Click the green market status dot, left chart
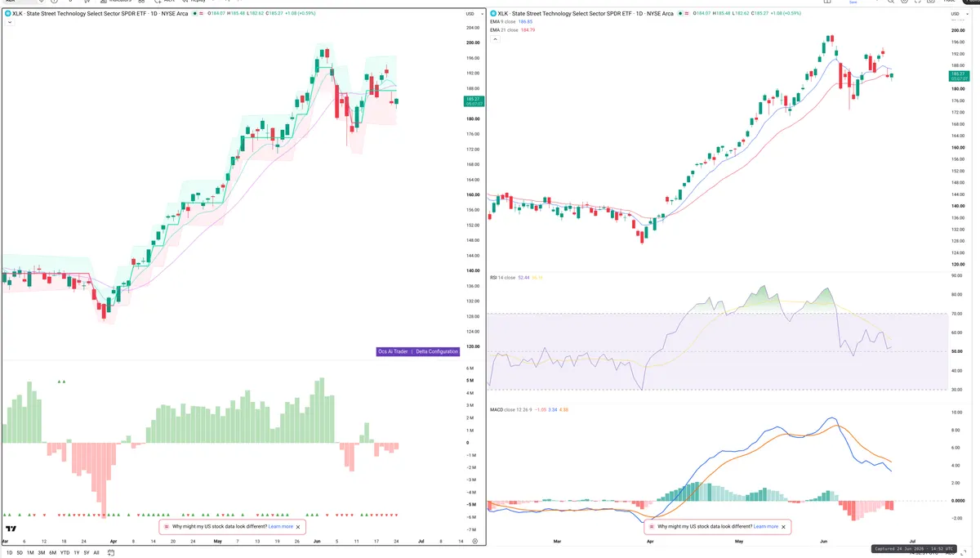 pyautogui.click(x=195, y=13)
